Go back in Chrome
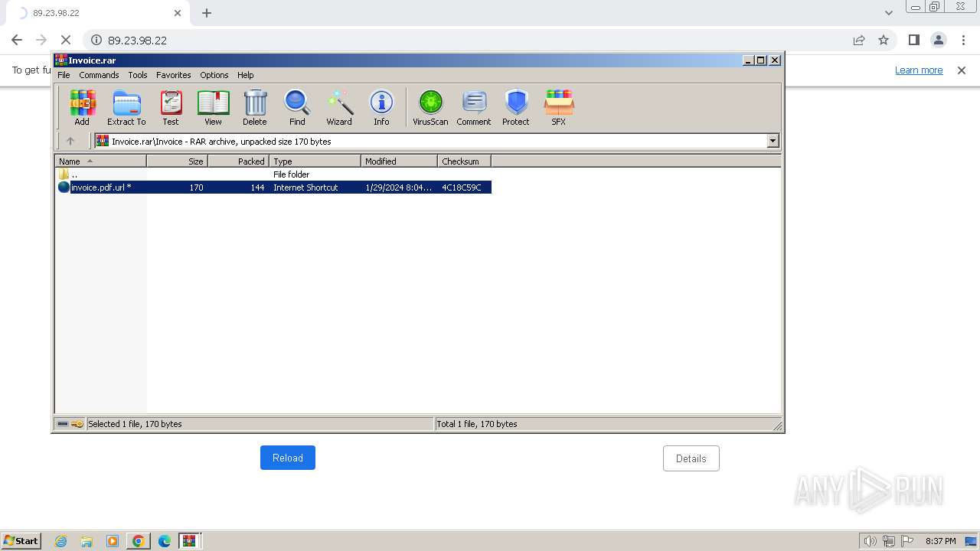 [17, 40]
